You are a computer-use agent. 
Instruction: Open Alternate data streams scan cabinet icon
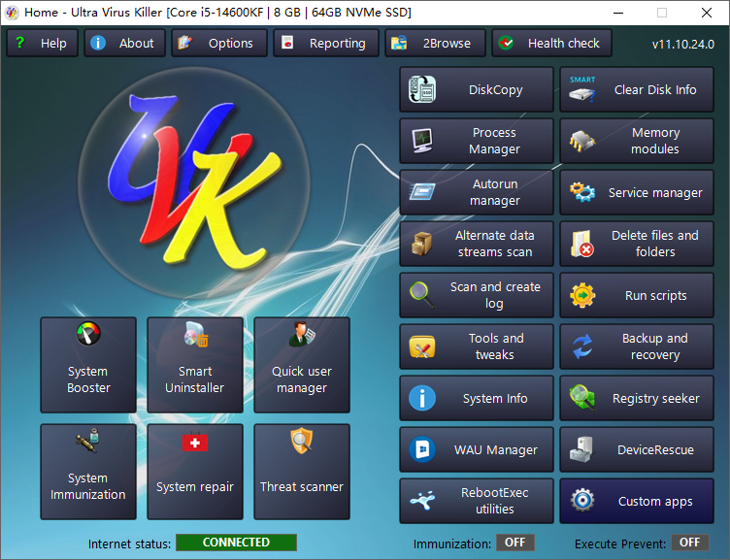[x=422, y=244]
